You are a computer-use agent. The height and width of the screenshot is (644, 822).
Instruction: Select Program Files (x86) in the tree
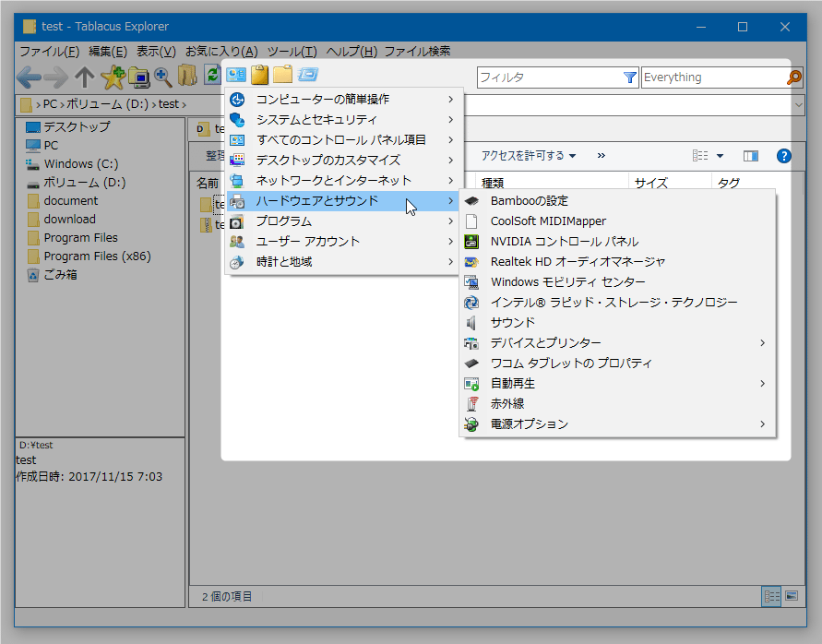pos(89,256)
